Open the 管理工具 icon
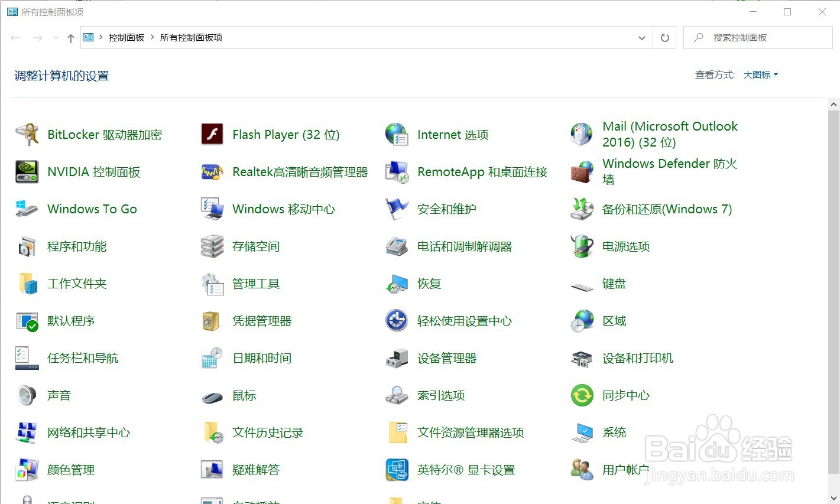 point(212,284)
